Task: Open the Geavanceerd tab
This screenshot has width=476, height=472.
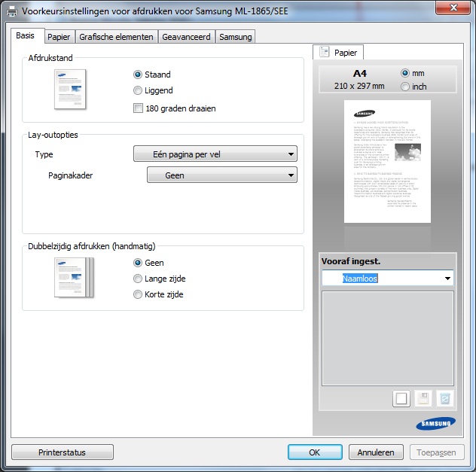Action: [186, 37]
